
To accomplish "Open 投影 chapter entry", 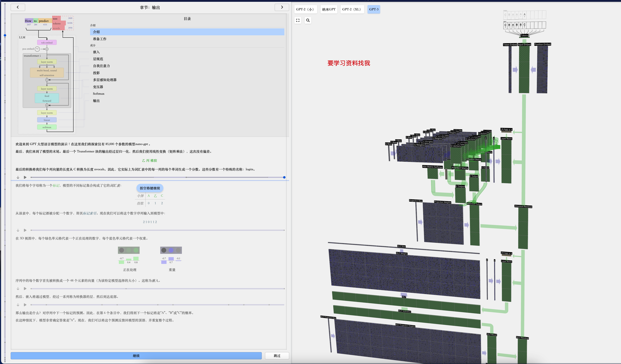I will click(187, 73).
